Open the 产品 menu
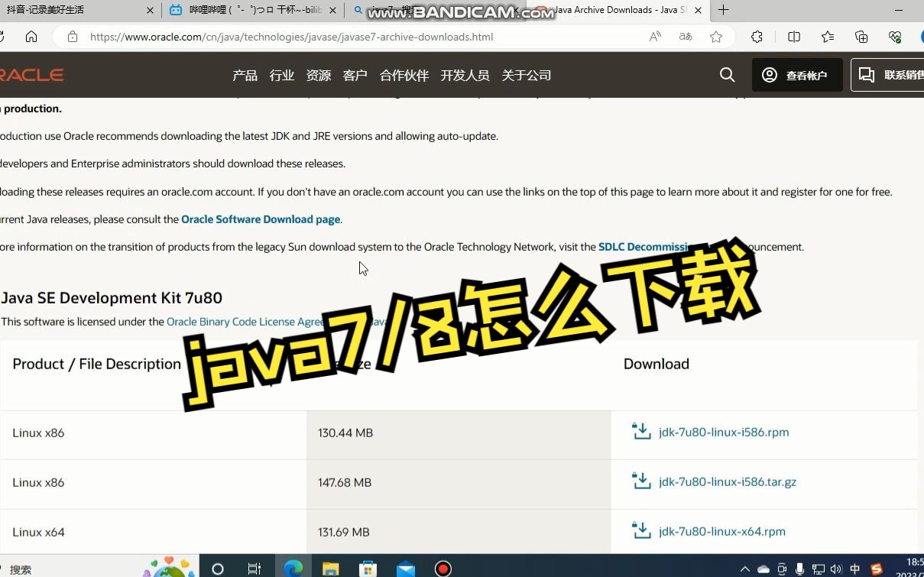The height and width of the screenshot is (577, 924). [x=245, y=75]
